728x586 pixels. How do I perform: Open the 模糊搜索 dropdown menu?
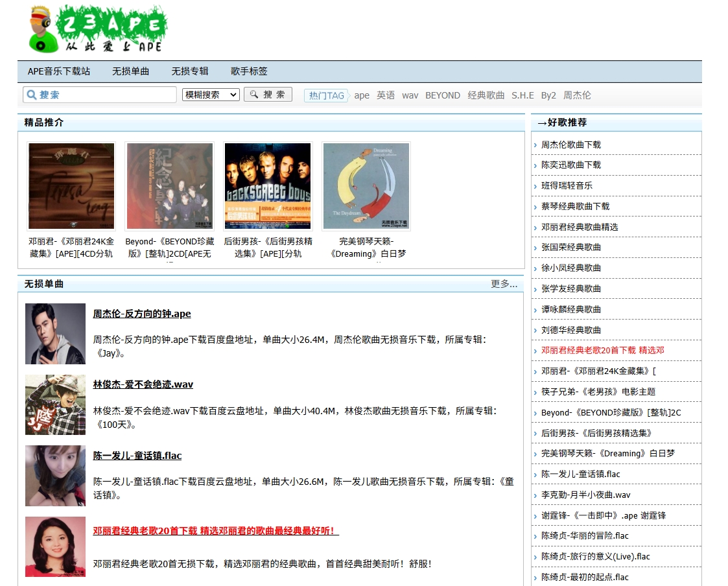point(210,95)
